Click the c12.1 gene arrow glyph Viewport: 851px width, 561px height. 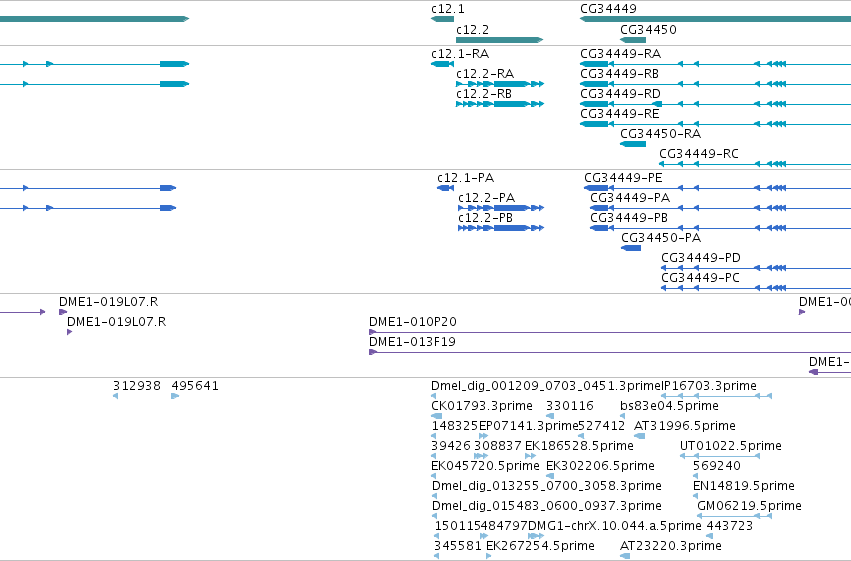pos(442,19)
